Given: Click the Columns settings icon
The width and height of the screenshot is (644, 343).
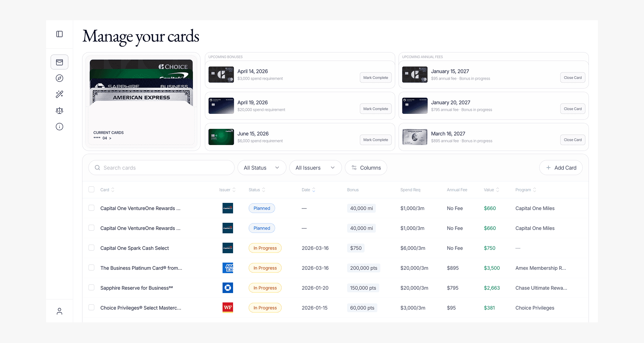Looking at the screenshot, I should [354, 168].
